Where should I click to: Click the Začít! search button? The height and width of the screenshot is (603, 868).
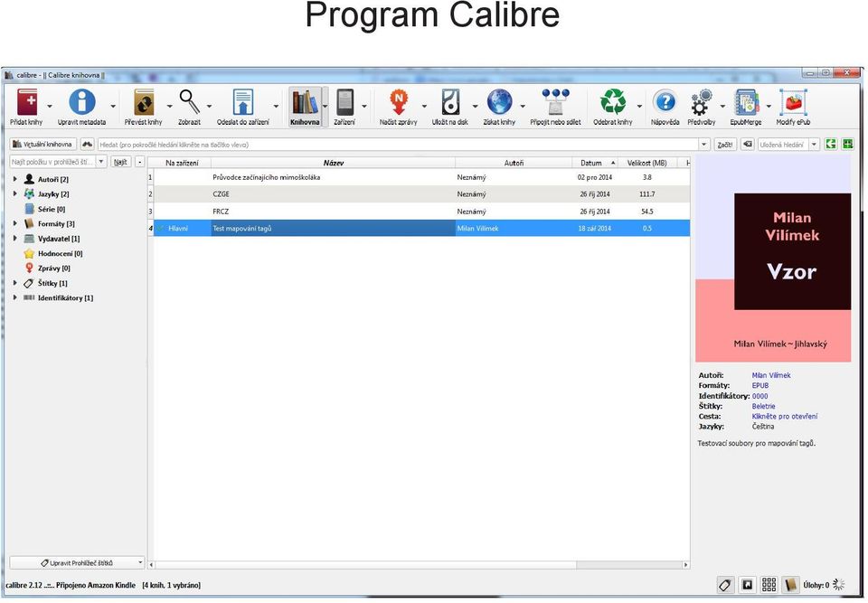[724, 145]
